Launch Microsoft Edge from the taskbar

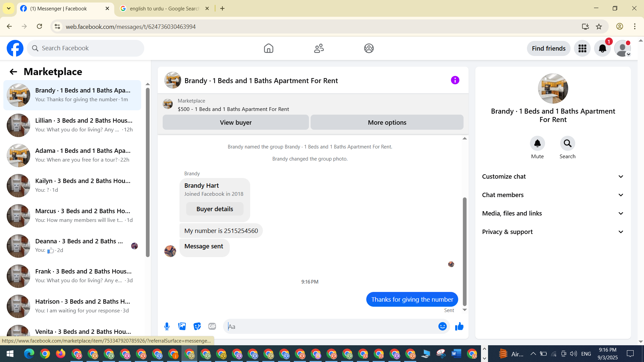point(29,354)
